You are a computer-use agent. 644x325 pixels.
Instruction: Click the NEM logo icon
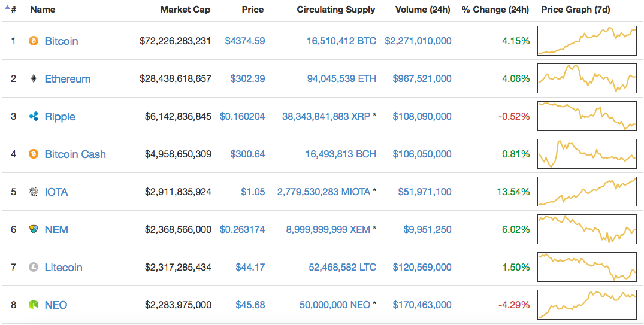click(x=34, y=229)
